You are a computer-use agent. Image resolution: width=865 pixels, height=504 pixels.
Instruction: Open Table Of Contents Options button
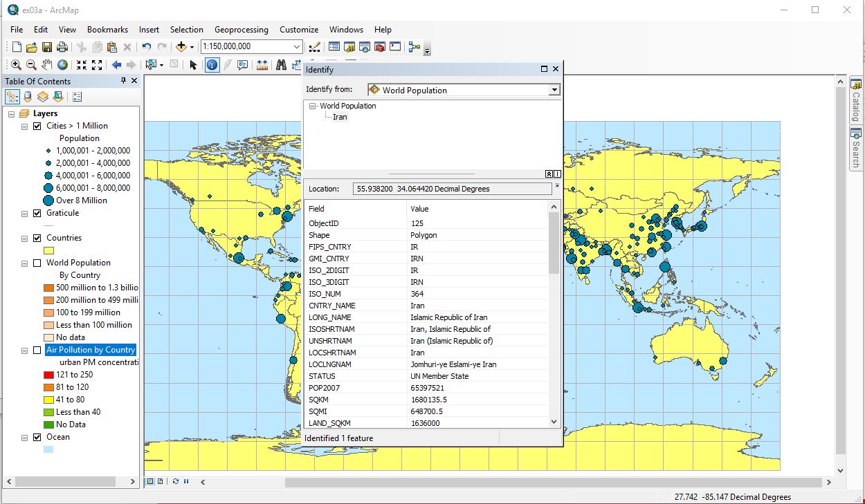click(77, 97)
